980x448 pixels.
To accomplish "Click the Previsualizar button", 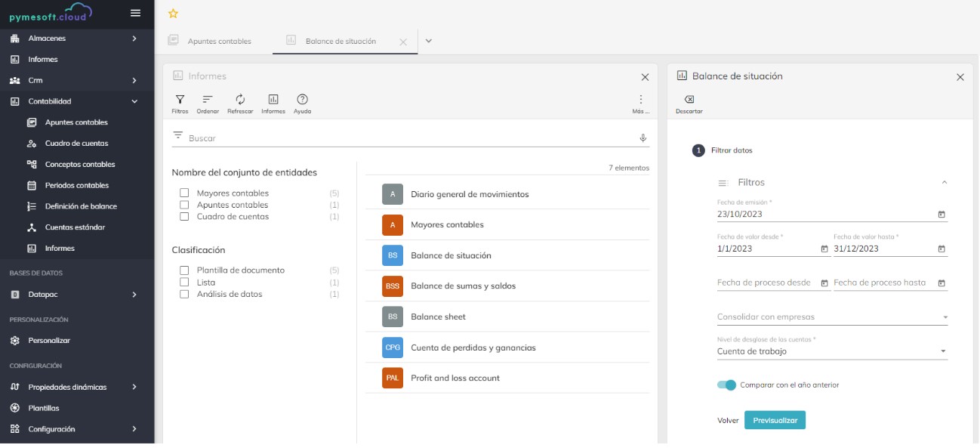I will pyautogui.click(x=774, y=419).
